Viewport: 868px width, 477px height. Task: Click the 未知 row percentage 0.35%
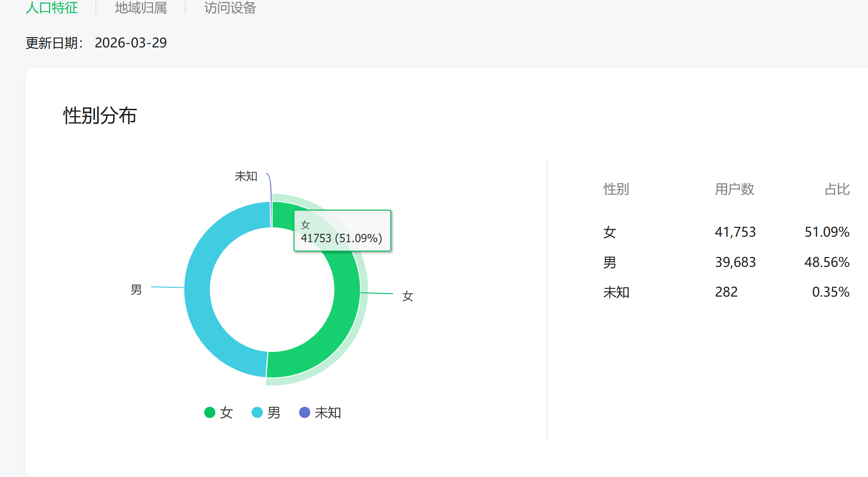click(x=830, y=292)
